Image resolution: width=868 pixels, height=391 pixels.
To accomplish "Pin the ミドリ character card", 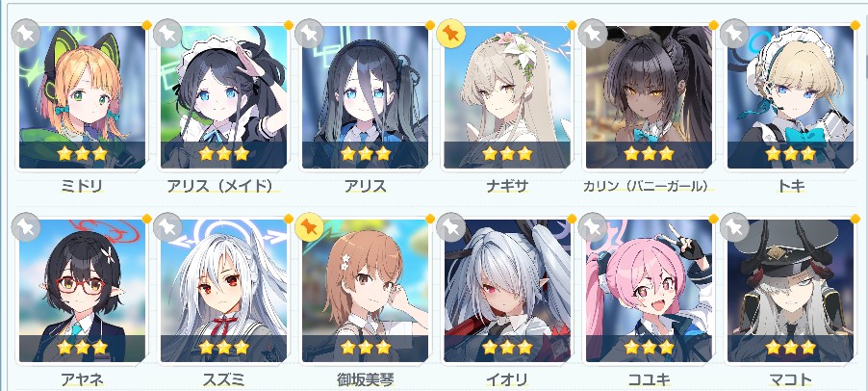I will [25, 35].
